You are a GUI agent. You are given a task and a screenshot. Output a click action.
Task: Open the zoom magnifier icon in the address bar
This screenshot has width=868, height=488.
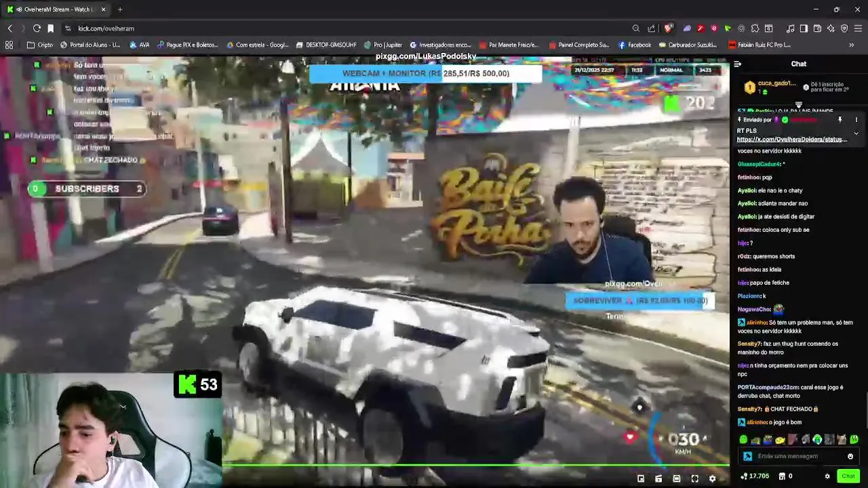(x=635, y=28)
